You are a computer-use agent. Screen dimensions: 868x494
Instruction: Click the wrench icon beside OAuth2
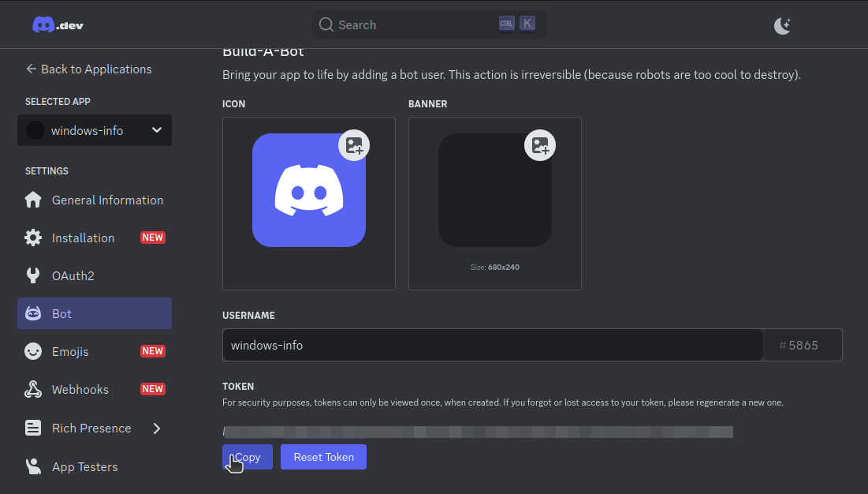coord(33,275)
